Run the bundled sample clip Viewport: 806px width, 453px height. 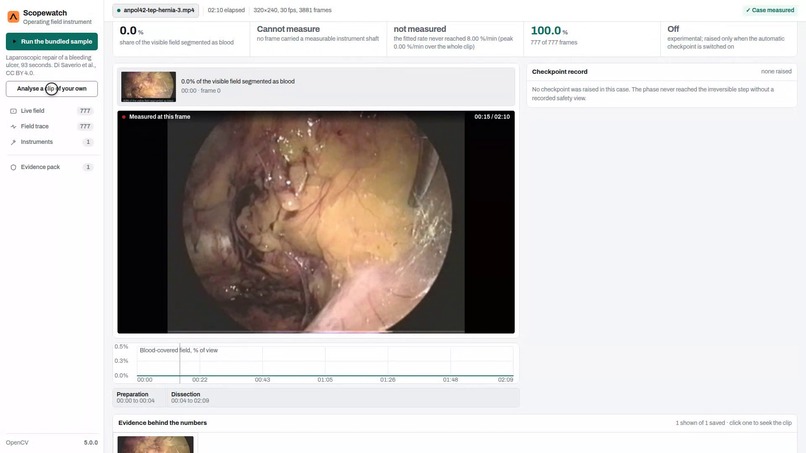(x=51, y=42)
